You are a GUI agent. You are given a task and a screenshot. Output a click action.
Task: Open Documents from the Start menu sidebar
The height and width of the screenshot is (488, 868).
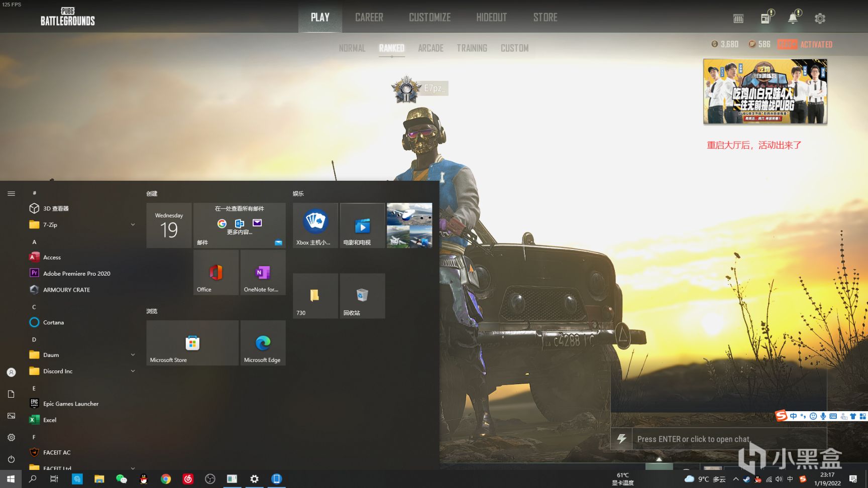click(11, 394)
